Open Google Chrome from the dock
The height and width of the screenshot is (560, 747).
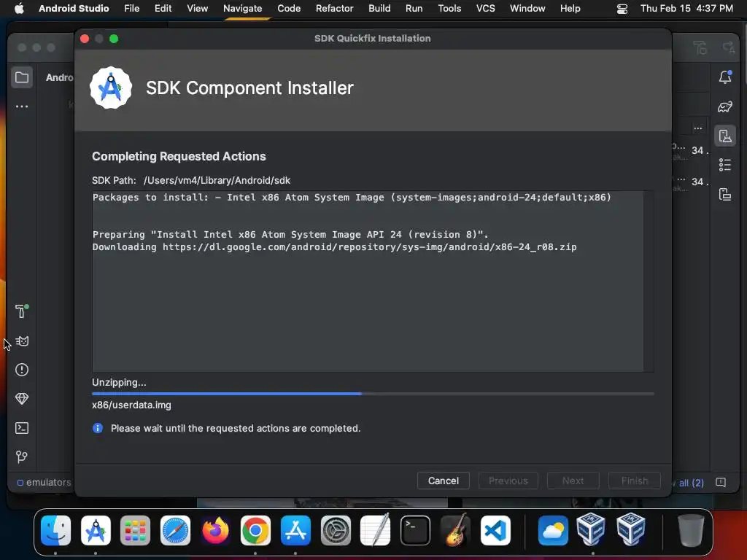click(x=255, y=531)
